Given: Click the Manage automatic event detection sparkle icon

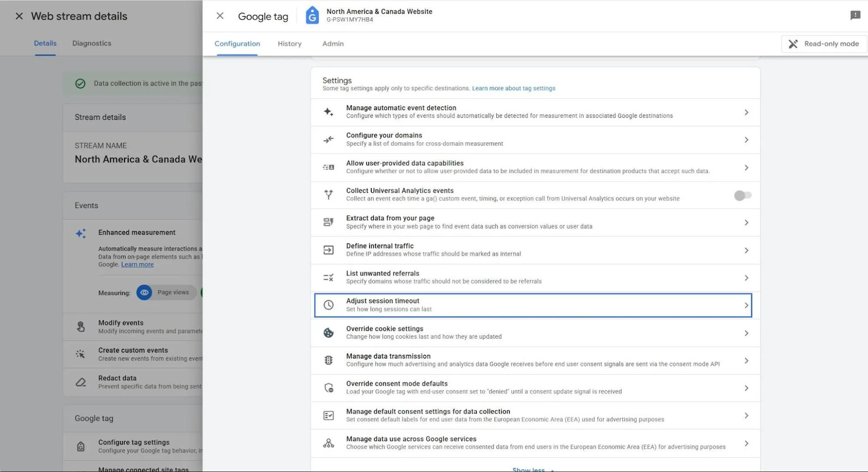Looking at the screenshot, I should pos(329,112).
